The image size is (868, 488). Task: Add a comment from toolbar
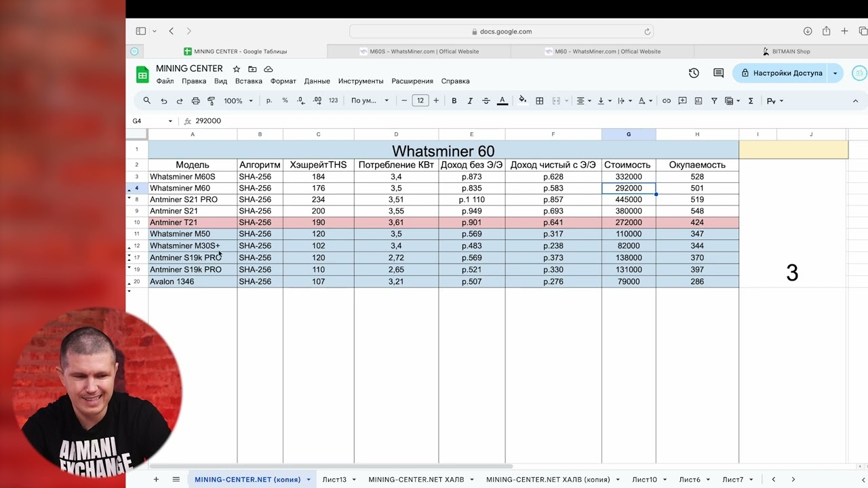click(682, 101)
